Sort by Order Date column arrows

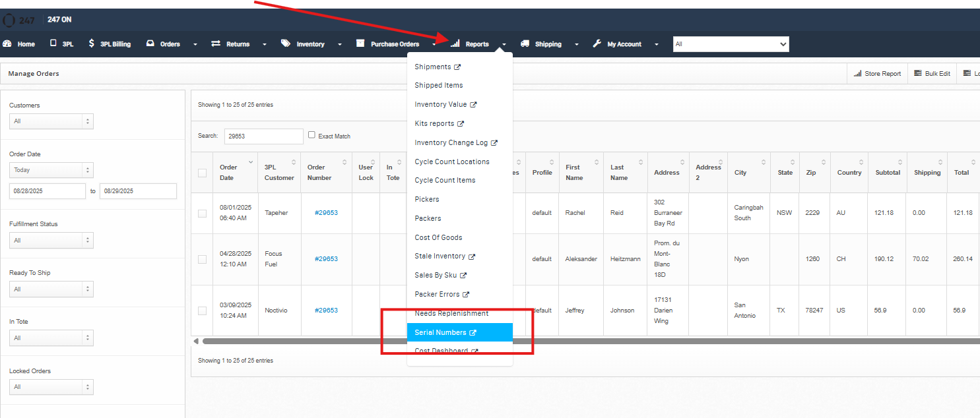pyautogui.click(x=251, y=162)
